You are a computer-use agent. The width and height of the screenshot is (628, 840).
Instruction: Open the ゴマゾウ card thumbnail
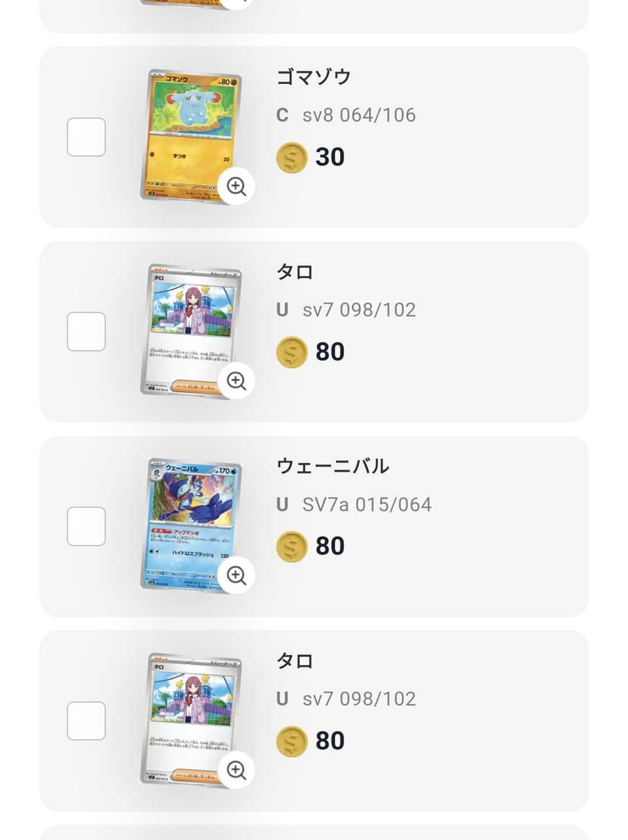(x=191, y=135)
